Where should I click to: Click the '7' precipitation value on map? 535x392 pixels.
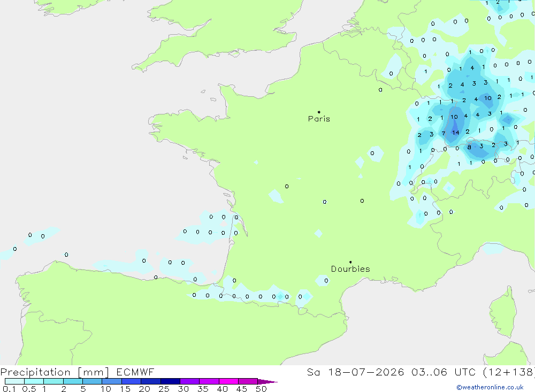pyautogui.click(x=443, y=133)
